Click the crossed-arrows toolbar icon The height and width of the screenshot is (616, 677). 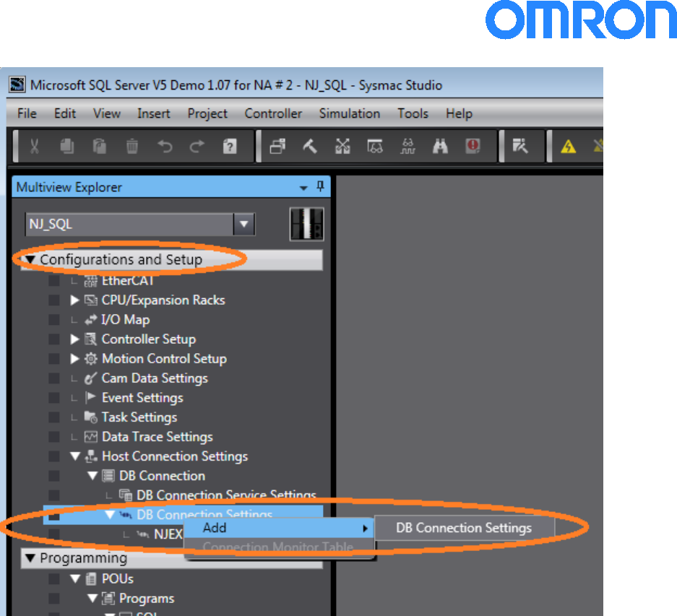pos(342,147)
